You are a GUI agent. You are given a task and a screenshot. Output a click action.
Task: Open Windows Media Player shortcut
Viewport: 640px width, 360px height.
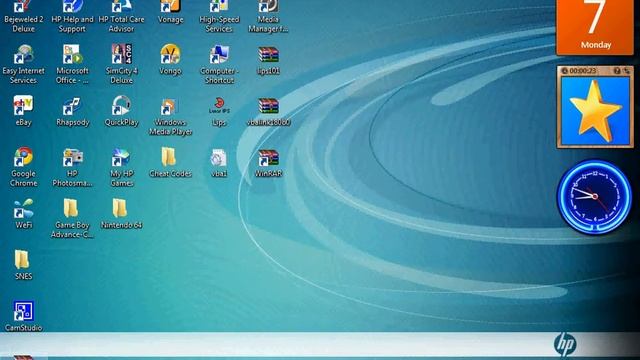click(170, 116)
